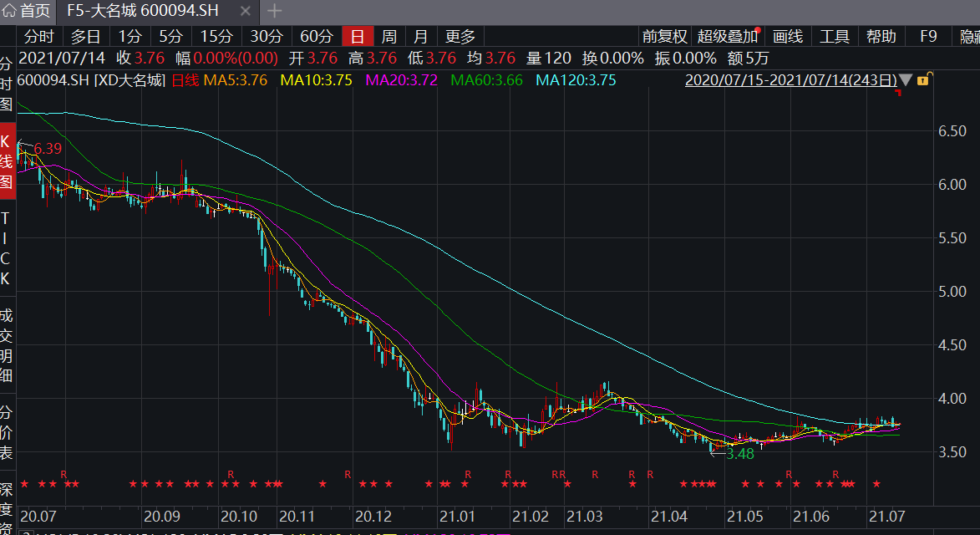Select the 周 weekly period
This screenshot has width=980, height=535.
click(x=389, y=37)
